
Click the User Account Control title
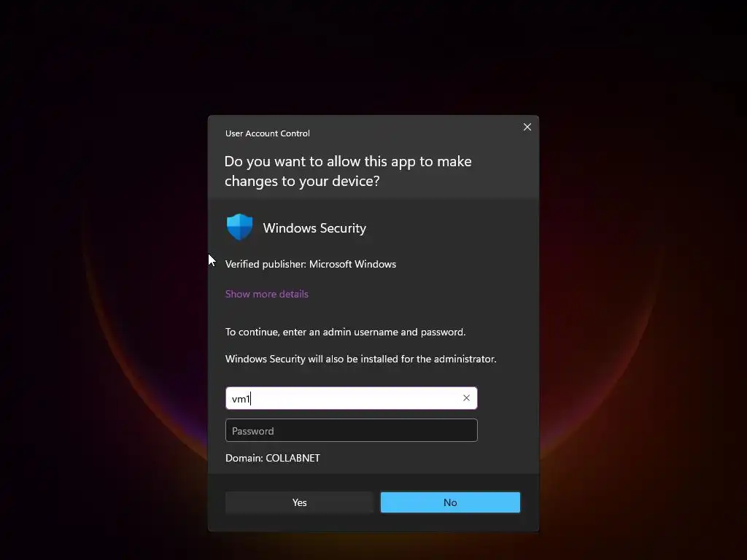267,133
